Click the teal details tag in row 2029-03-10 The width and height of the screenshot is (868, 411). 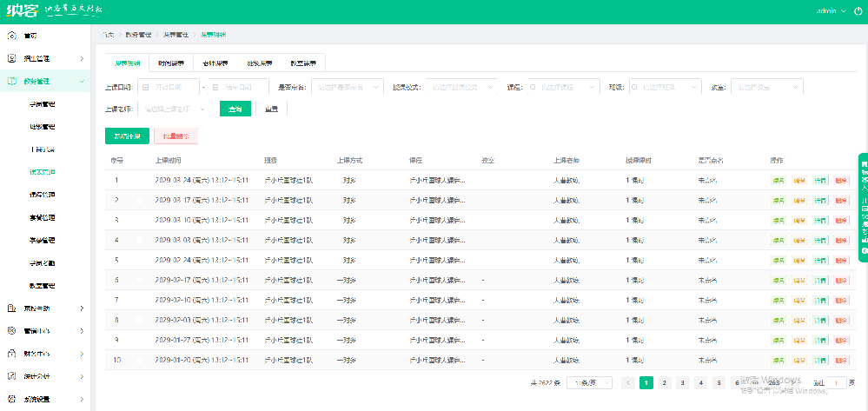click(820, 220)
